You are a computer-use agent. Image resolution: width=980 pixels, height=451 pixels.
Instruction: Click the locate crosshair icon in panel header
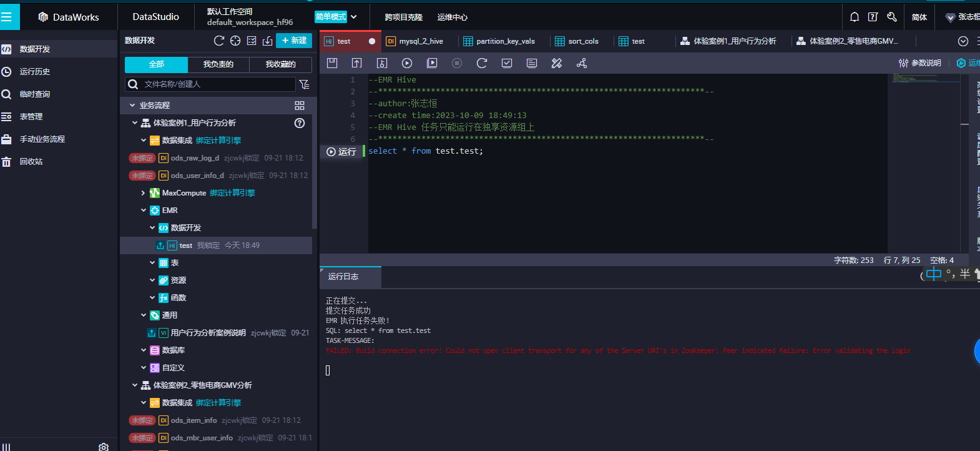pyautogui.click(x=235, y=41)
